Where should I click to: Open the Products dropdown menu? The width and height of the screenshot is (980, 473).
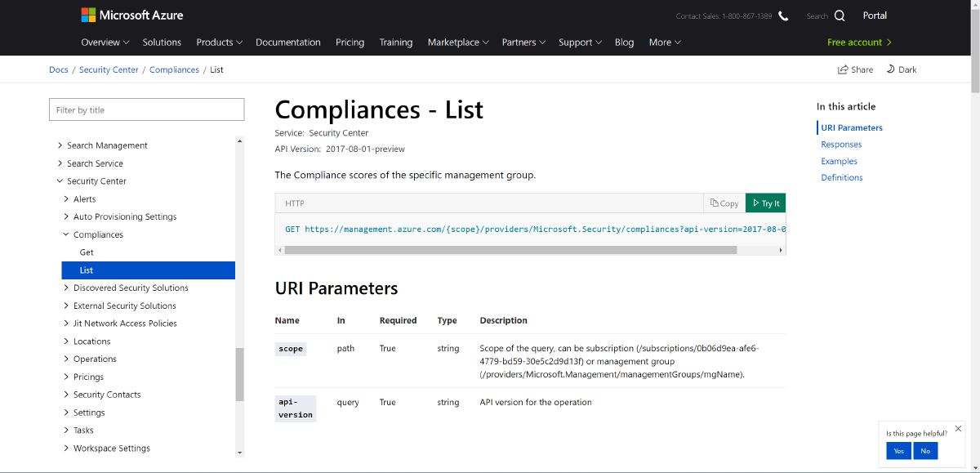tap(218, 42)
